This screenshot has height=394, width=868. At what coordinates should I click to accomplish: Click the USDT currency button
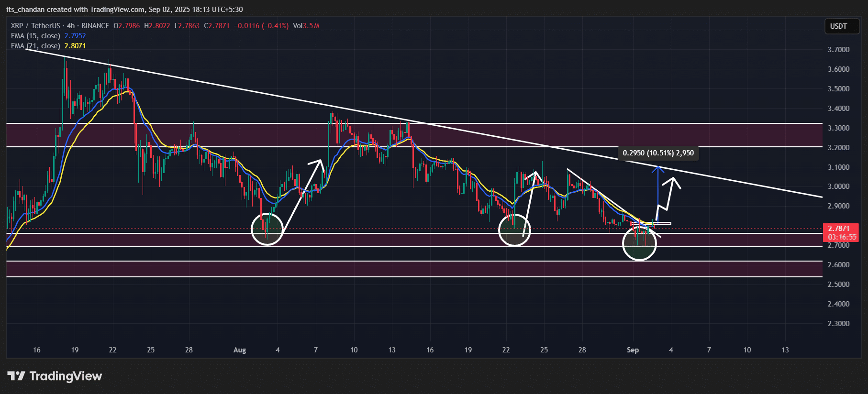pos(838,26)
